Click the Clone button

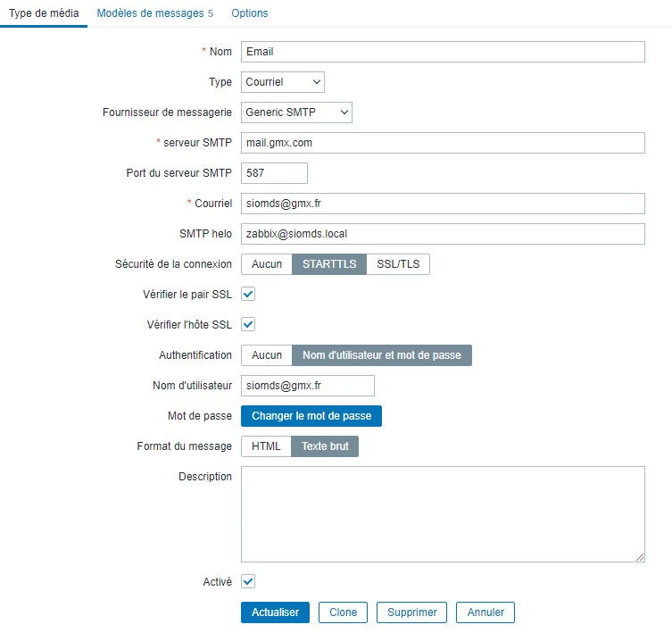point(343,612)
